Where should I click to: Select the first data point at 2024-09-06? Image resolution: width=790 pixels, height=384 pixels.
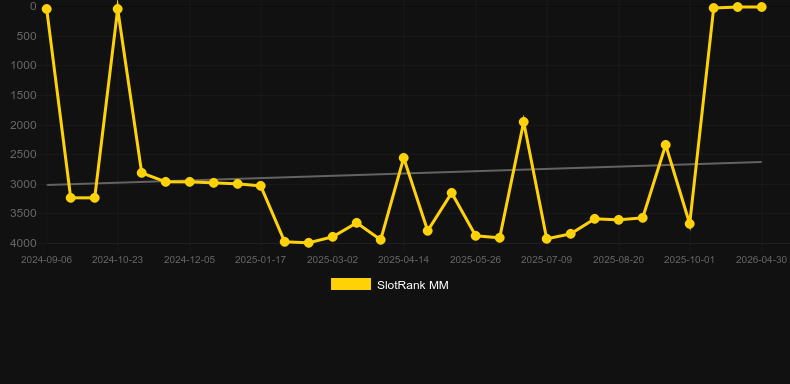click(46, 9)
